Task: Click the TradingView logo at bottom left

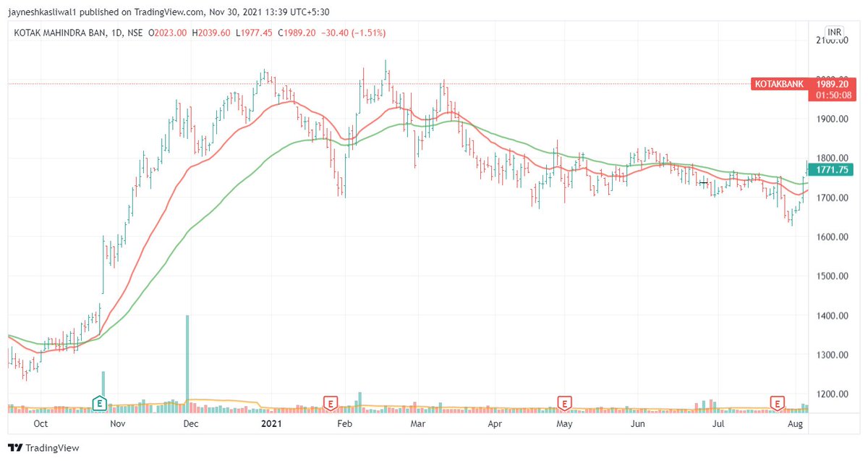Action: (43, 447)
